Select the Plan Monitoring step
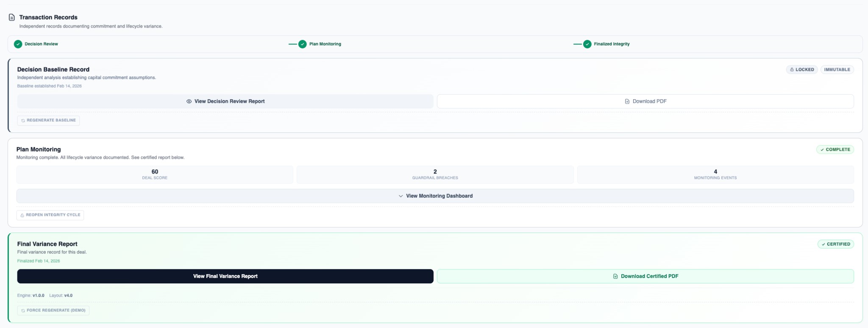The image size is (868, 328). click(x=320, y=44)
